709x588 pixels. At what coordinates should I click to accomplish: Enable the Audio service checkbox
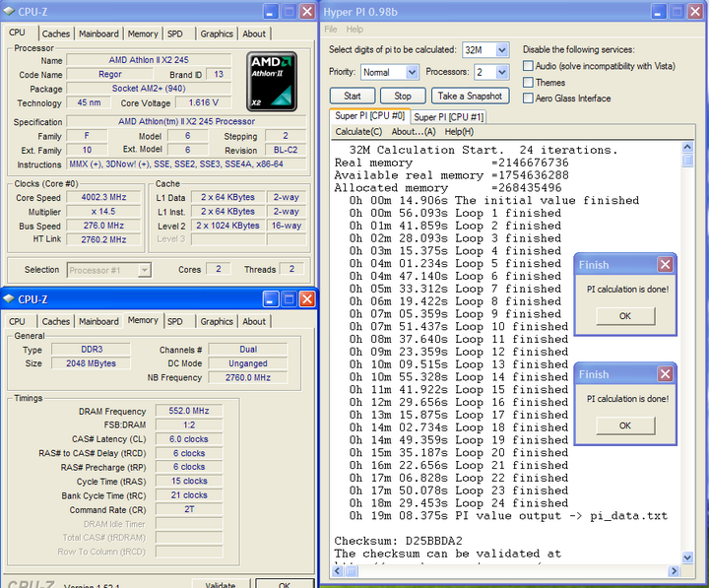point(530,66)
